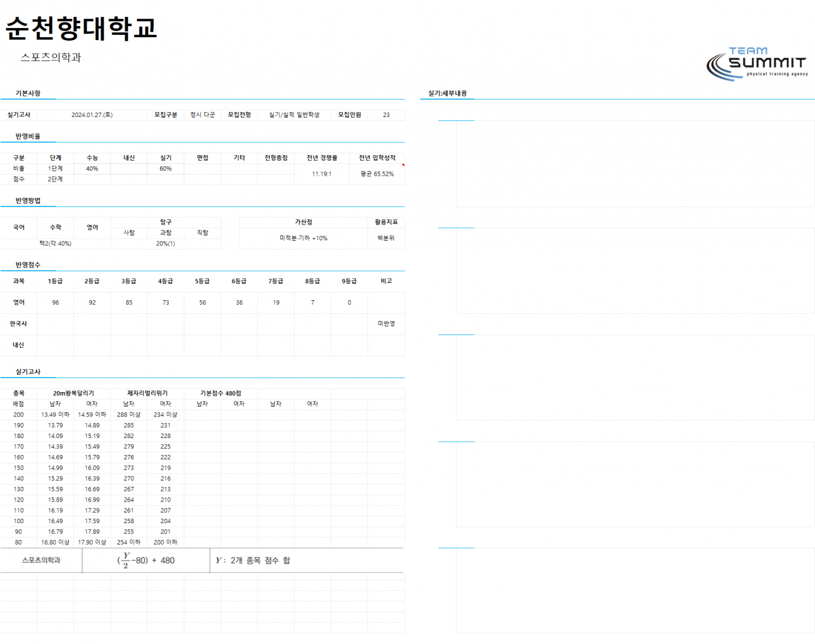Viewport: 815px width, 644px height.
Task: Select the 평균 65.52% cell
Action: click(x=377, y=174)
